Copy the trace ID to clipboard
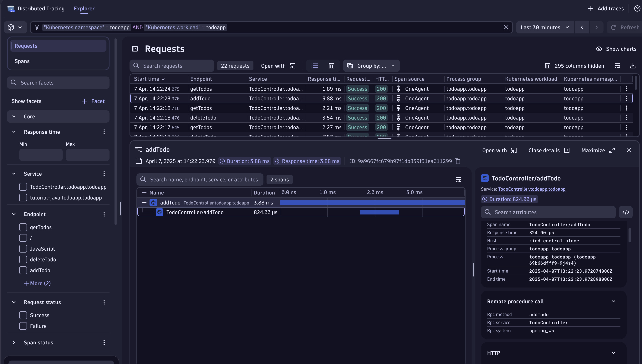Screen dimensions: 642x364 click(457, 161)
